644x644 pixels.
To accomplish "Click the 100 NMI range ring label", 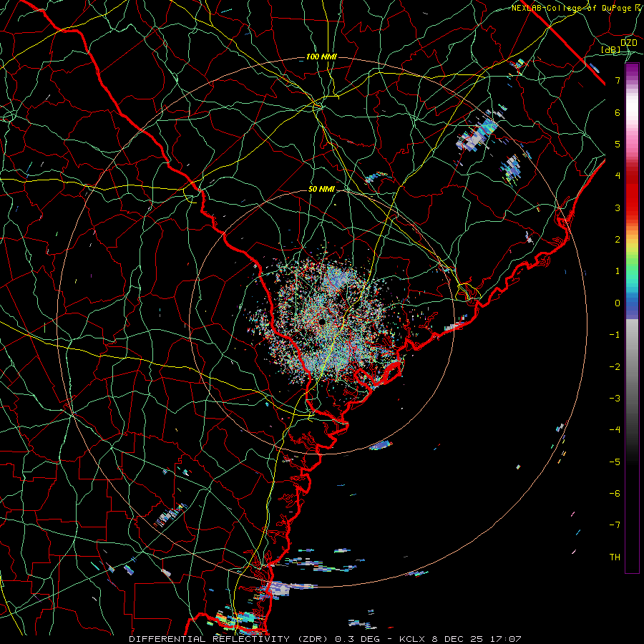I will (x=321, y=57).
